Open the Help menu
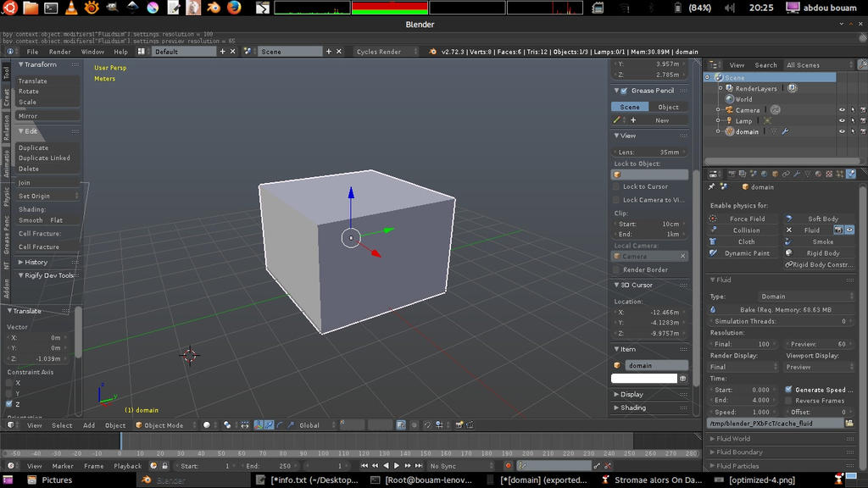868x488 pixels. tap(120, 52)
